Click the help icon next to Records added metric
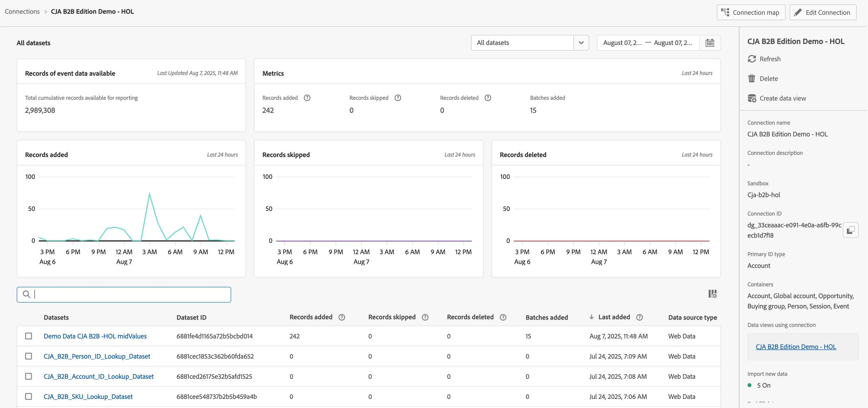Image resolution: width=868 pixels, height=408 pixels. tap(307, 98)
